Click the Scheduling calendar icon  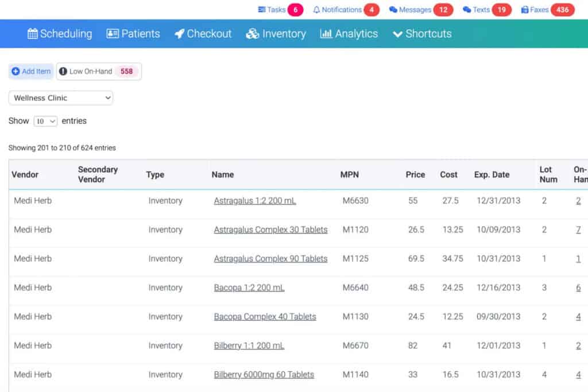(33, 34)
